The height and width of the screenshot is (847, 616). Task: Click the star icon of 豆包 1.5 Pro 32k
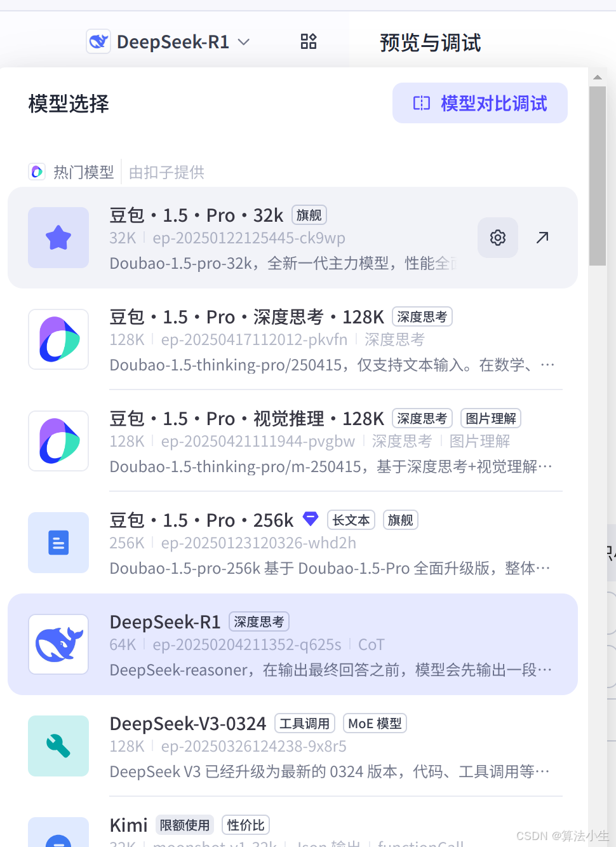pos(58,238)
